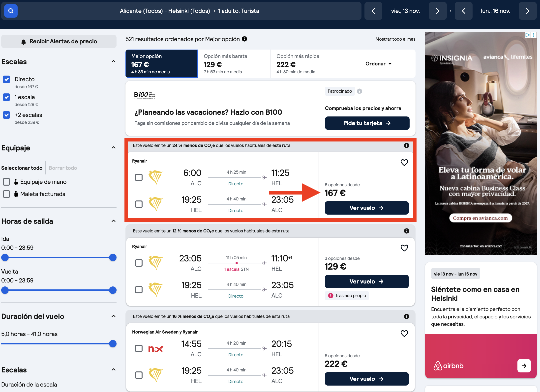This screenshot has height=392, width=540.
Task: Go to next departure date after vie., 13 nov.
Action: click(x=438, y=11)
